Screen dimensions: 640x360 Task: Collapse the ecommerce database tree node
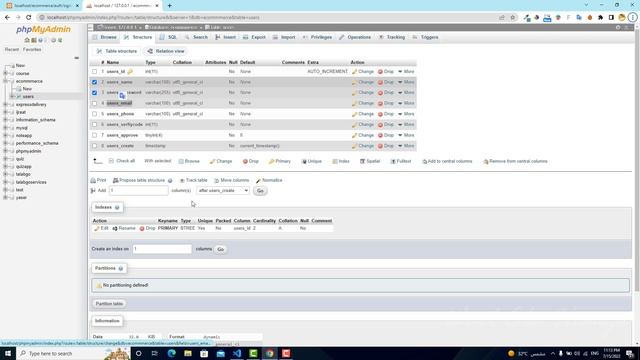5,81
